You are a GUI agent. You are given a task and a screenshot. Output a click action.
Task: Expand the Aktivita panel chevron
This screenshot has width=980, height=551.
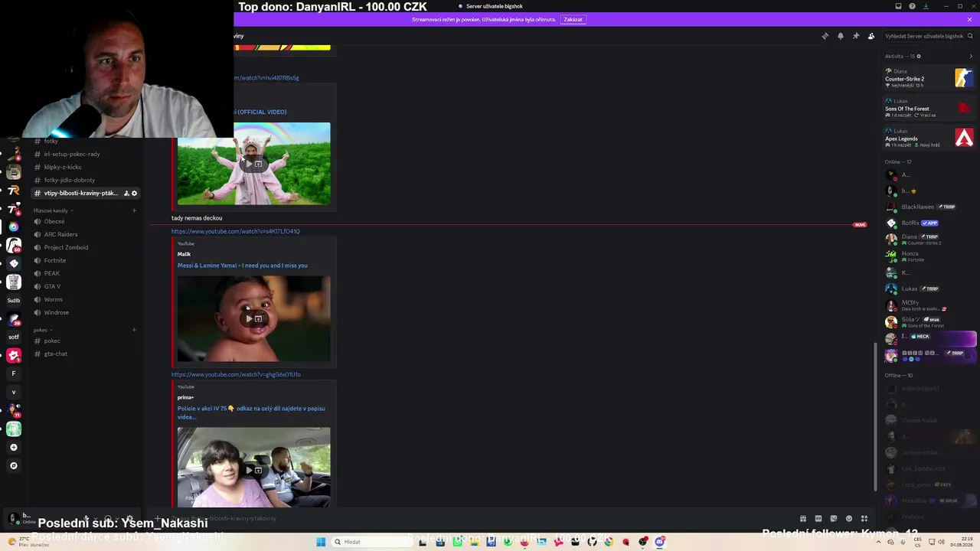971,56
